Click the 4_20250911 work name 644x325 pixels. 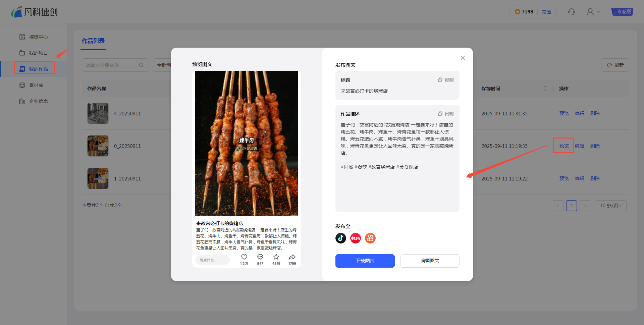tap(127, 114)
